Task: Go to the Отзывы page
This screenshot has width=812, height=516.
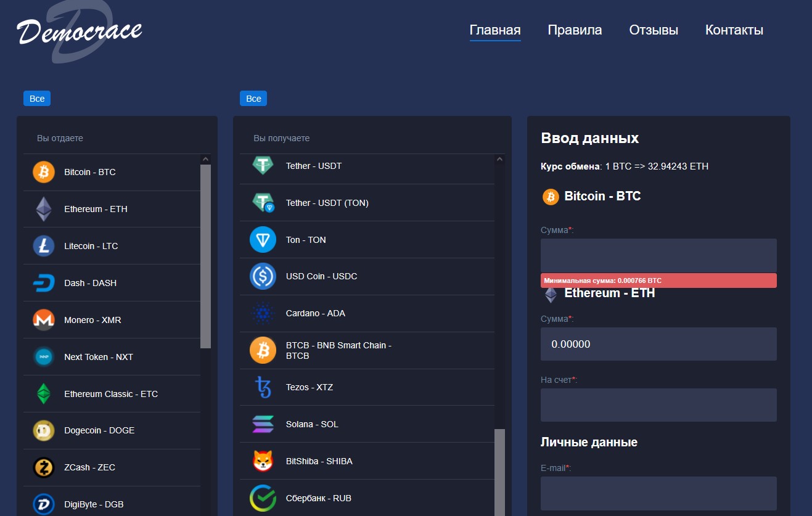Action: tap(654, 30)
